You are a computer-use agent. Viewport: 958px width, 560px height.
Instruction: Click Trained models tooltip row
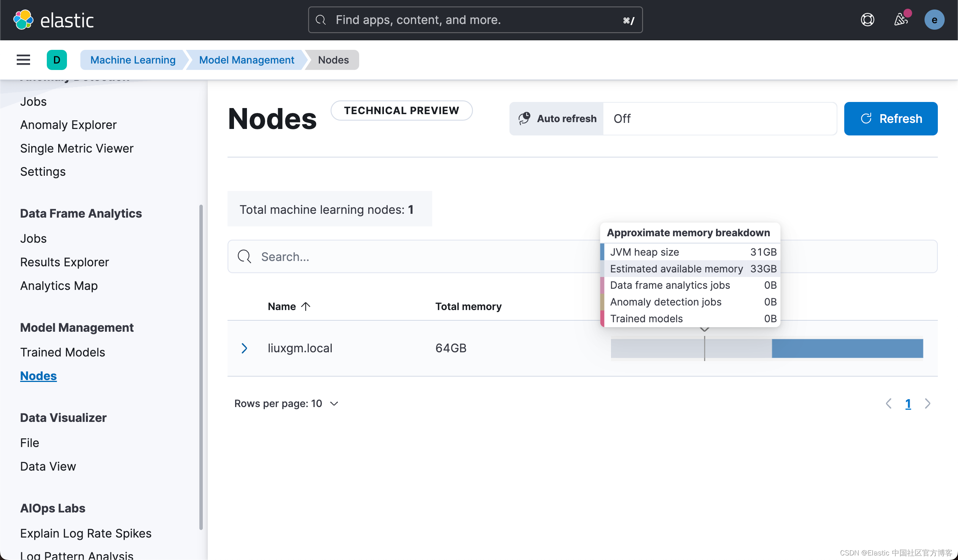(x=690, y=318)
